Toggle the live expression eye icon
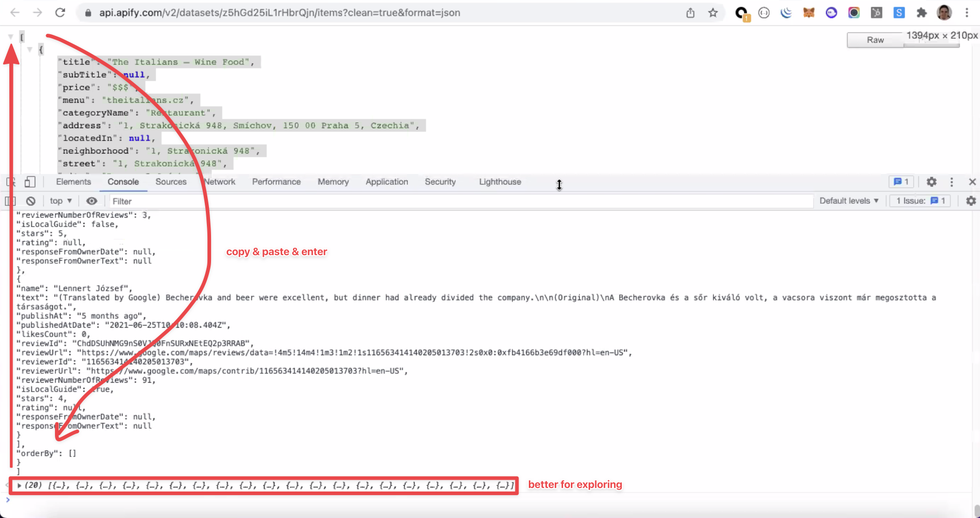This screenshot has width=980, height=518. pos(92,201)
